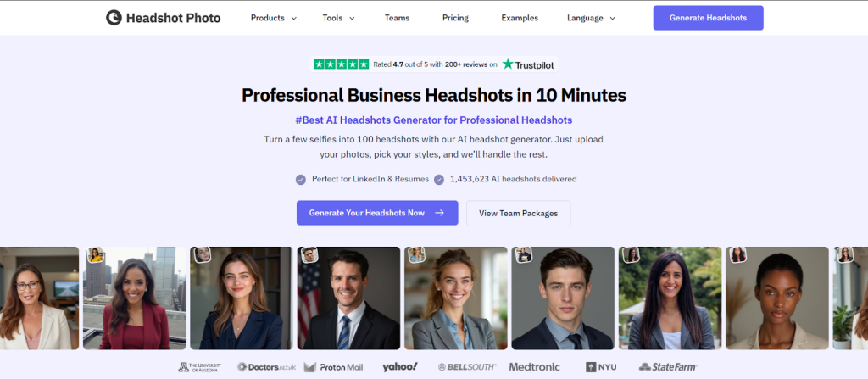Click the NYU logo

603,367
